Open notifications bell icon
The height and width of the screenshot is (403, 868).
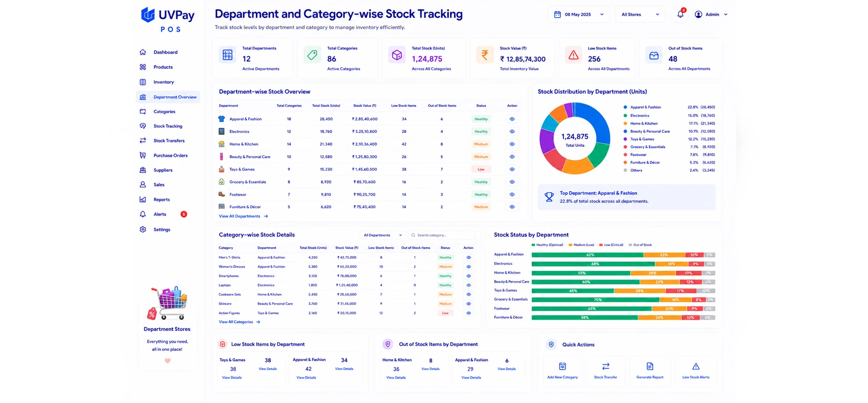coord(681,15)
